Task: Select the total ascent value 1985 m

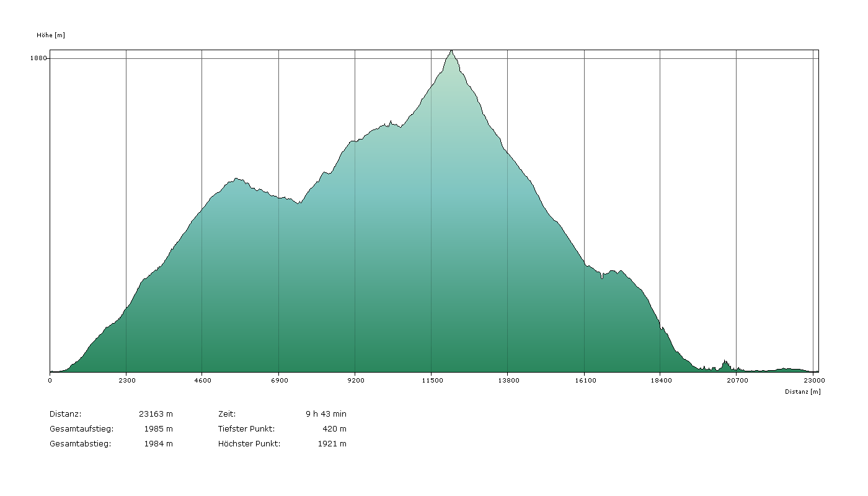Action: pos(158,429)
